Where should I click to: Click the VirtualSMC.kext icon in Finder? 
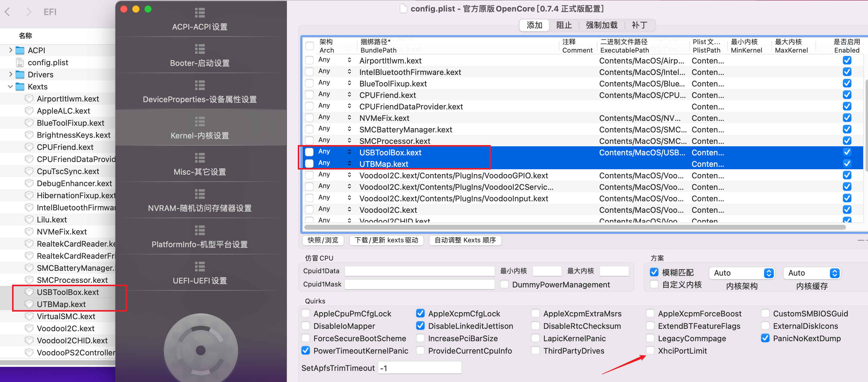(x=29, y=316)
